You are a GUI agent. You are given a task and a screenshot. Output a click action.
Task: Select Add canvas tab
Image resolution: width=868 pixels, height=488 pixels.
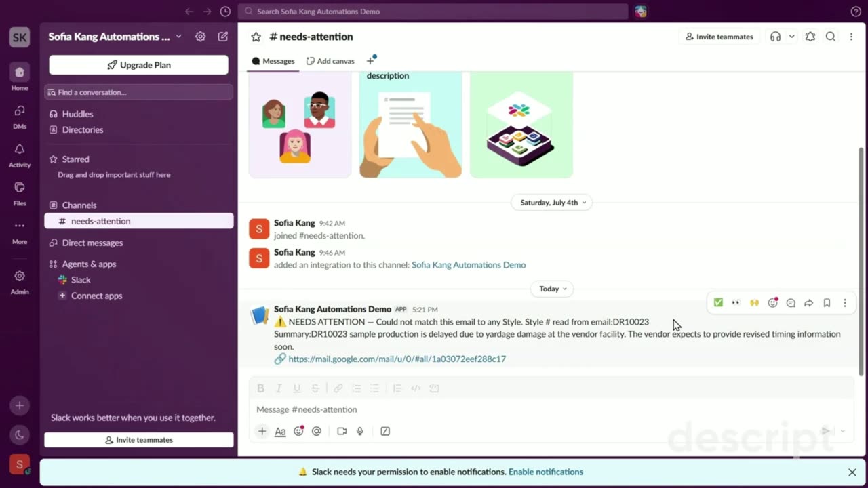pyautogui.click(x=330, y=61)
